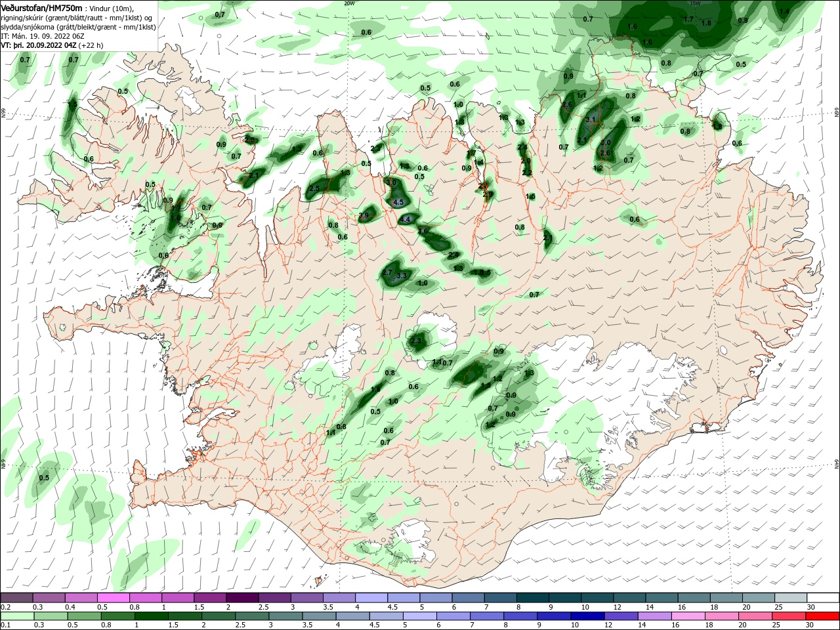Select the bright pink snow swatch between 0.5 and 0.8
The height and width of the screenshot is (630, 840).
(x=114, y=598)
